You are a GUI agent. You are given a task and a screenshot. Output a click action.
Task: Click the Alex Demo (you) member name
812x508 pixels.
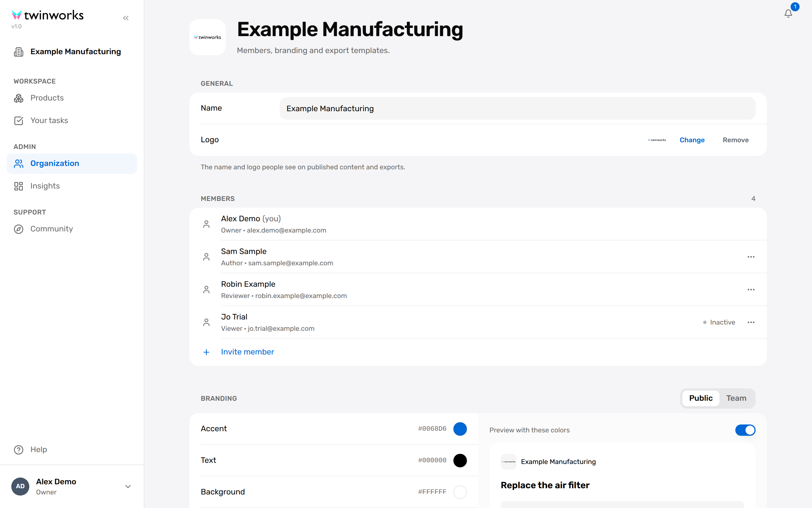click(x=251, y=219)
